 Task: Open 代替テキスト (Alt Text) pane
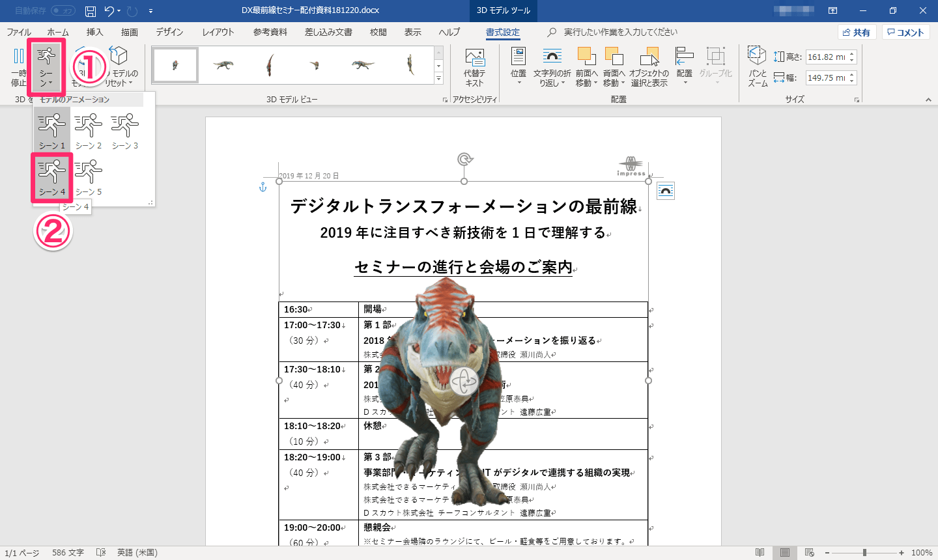click(475, 67)
